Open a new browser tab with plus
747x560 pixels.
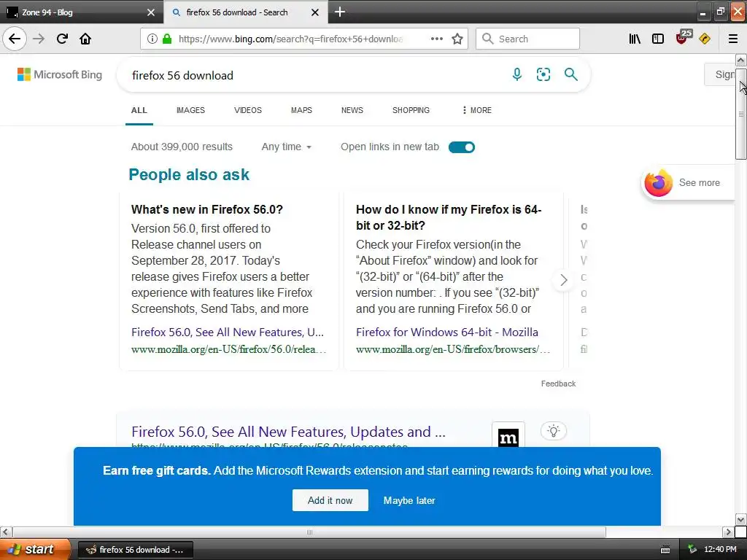[x=340, y=12]
